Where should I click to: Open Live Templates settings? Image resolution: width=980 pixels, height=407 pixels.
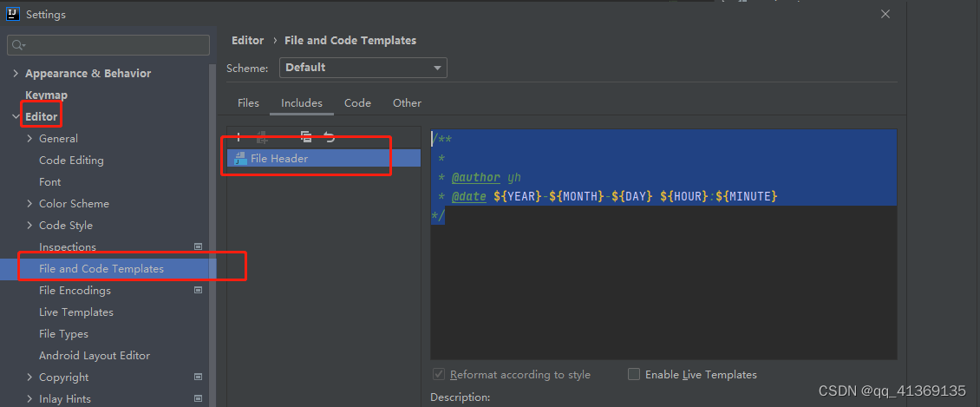76,312
